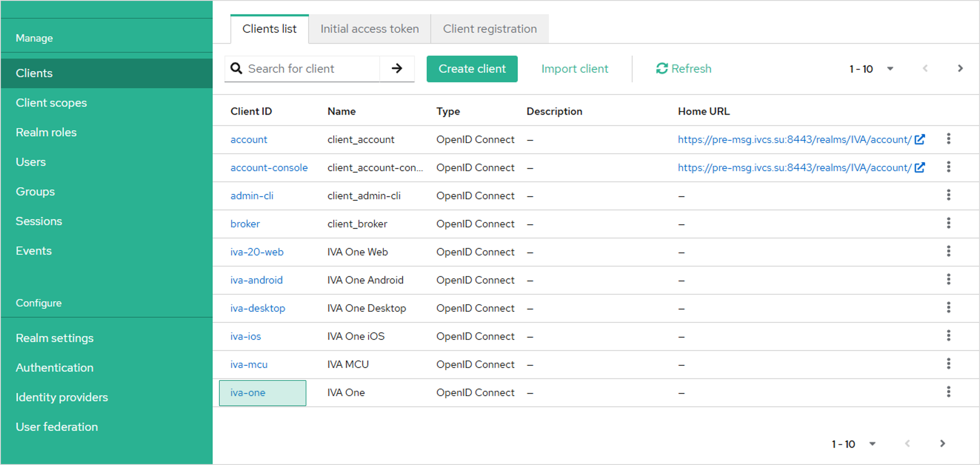Switch to Initial access token tab
980x465 pixels.
click(370, 29)
